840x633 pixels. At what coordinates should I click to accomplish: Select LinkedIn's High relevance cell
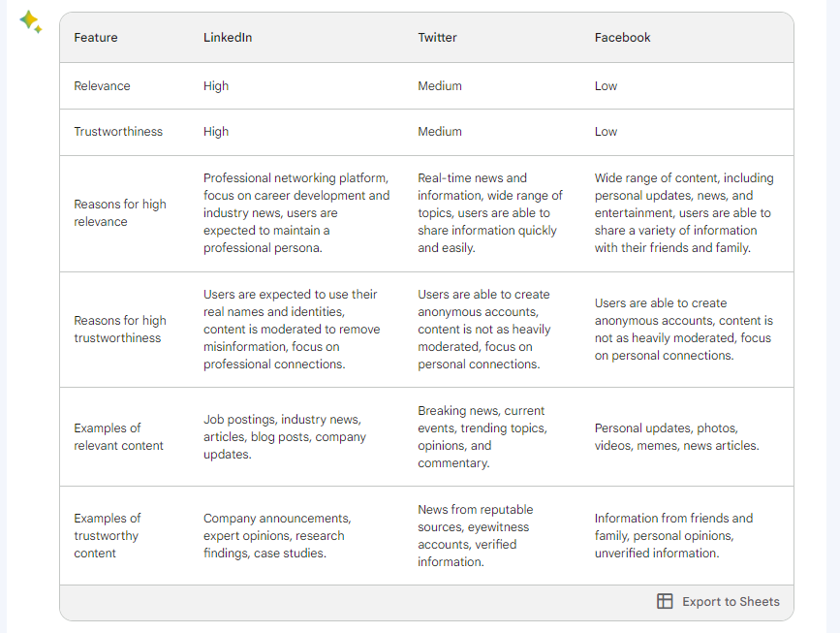coord(215,85)
